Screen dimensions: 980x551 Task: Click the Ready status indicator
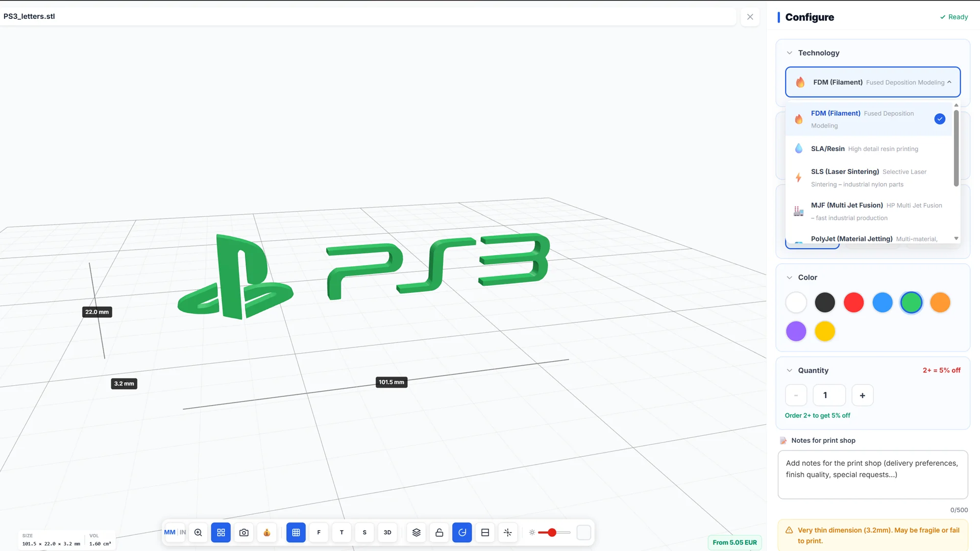(x=954, y=17)
